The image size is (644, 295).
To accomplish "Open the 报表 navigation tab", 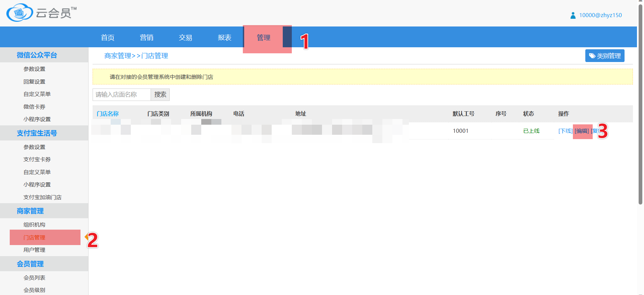I will click(224, 38).
